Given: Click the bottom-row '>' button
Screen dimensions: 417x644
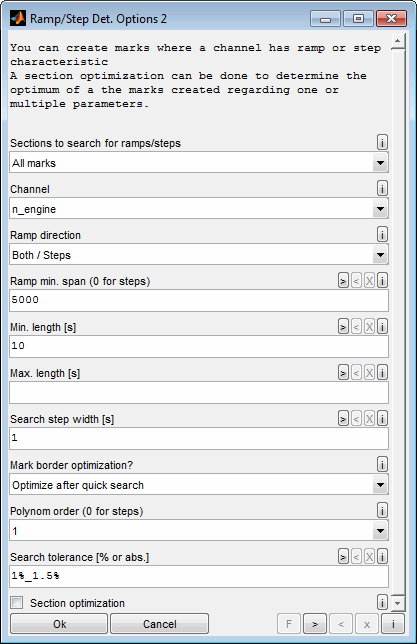Looking at the screenshot, I should click(x=315, y=624).
